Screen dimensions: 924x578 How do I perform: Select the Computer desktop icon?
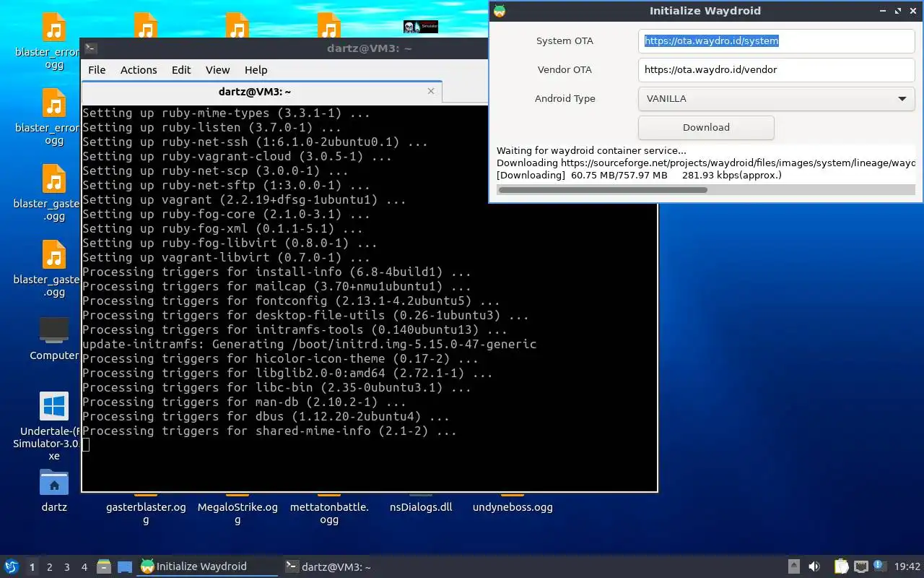[x=54, y=338]
